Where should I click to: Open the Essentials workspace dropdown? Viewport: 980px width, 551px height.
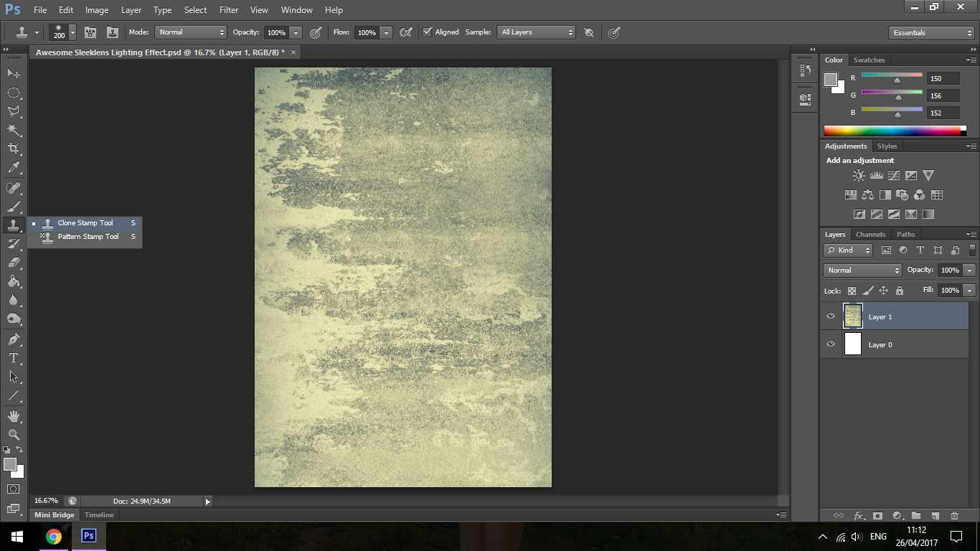point(930,33)
